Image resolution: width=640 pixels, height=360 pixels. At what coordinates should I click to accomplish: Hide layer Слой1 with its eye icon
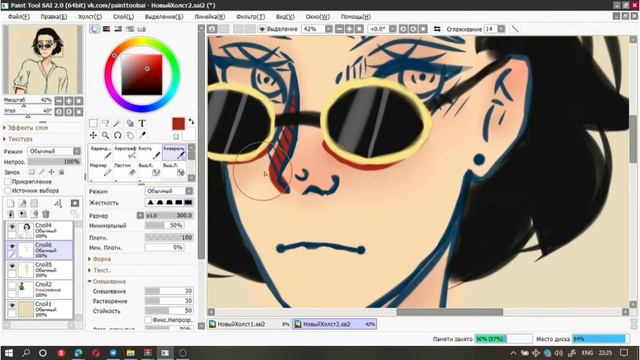(x=12, y=305)
